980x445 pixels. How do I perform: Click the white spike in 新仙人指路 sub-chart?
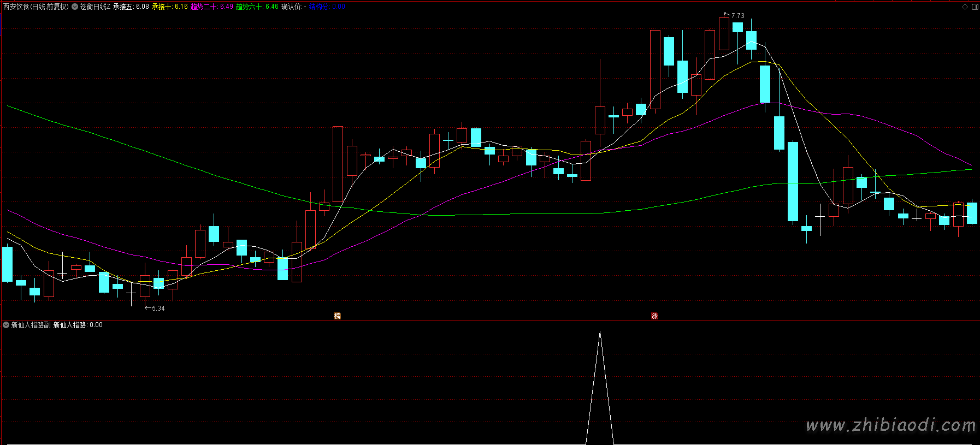[600, 388]
